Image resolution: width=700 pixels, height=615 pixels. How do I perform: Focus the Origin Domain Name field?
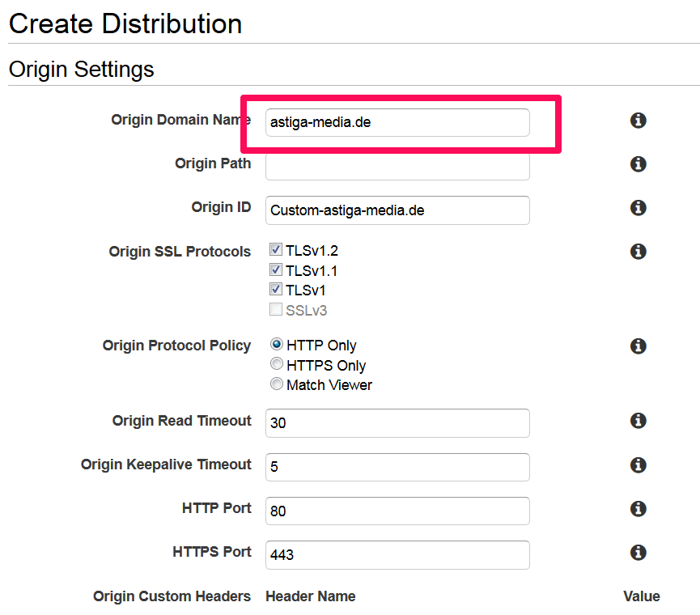[397, 122]
